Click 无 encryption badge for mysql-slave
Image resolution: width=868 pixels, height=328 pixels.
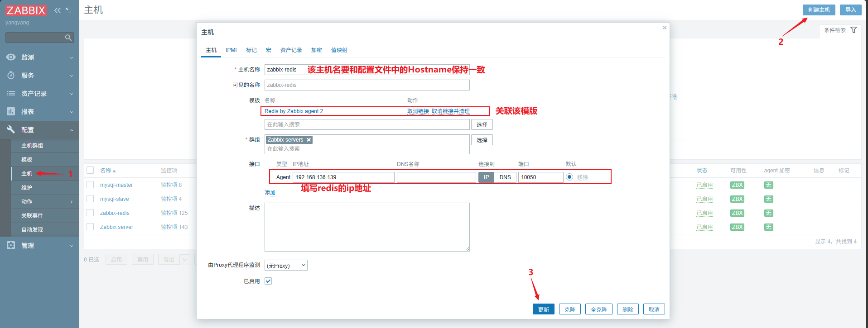tap(769, 199)
